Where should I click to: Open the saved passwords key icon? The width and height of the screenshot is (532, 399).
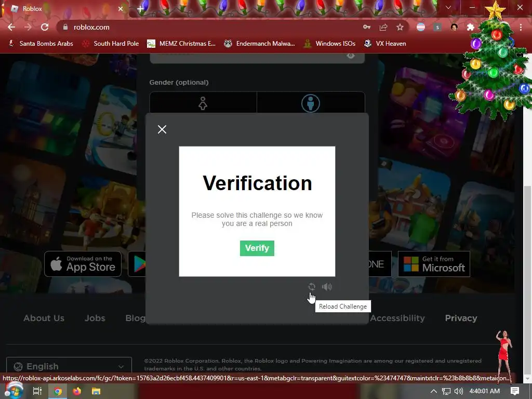[x=367, y=27]
